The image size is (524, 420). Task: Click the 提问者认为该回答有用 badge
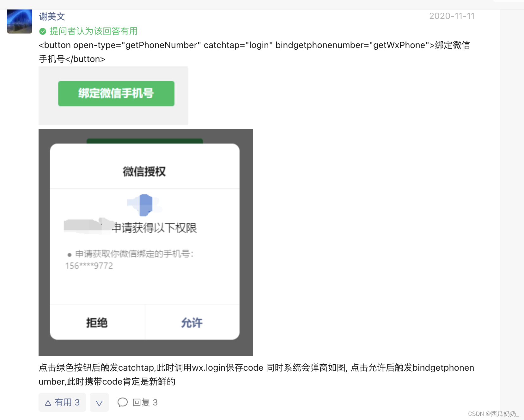coord(93,31)
